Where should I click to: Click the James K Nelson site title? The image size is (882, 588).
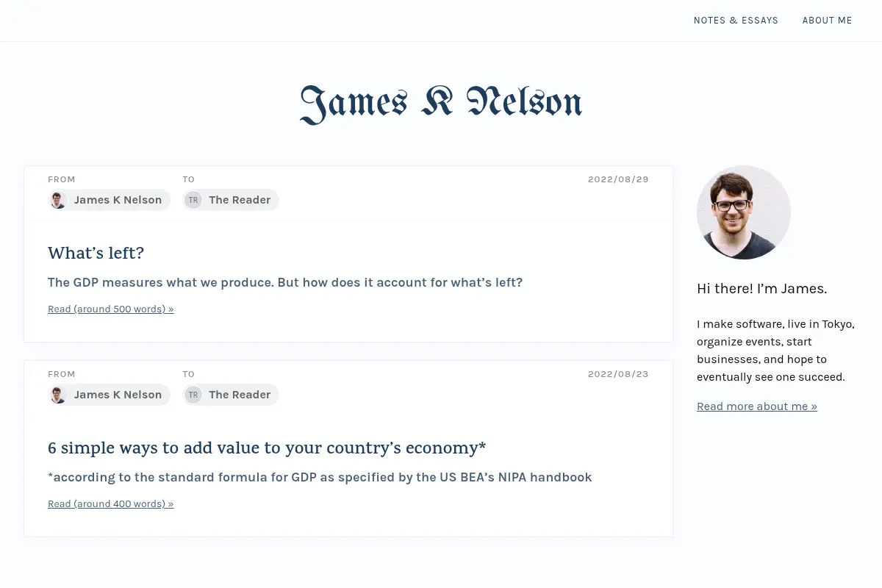click(441, 104)
